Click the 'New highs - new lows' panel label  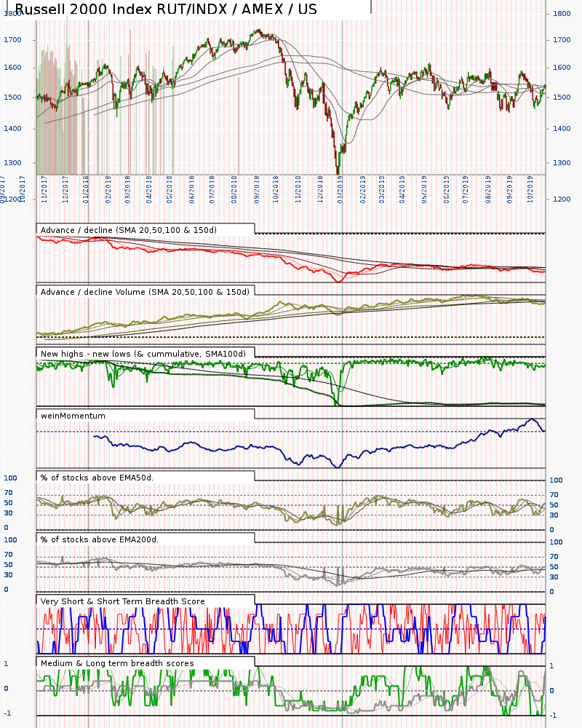143,354
